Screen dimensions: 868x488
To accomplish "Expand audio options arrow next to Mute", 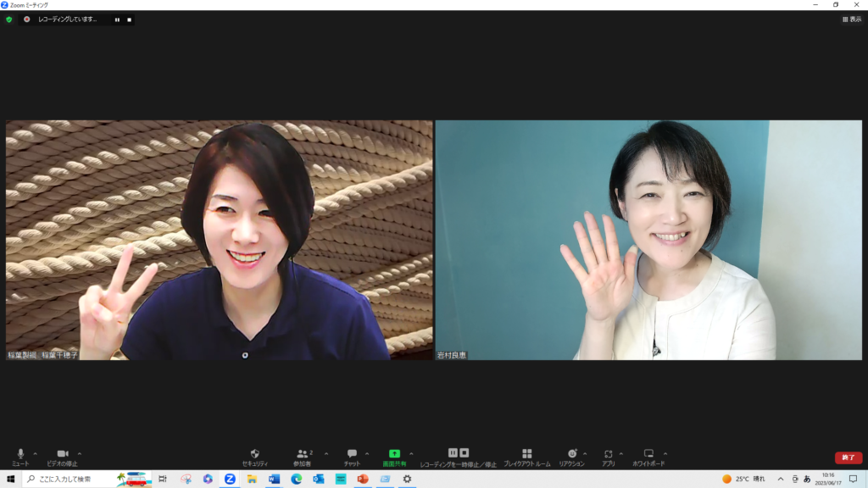I will tap(35, 453).
